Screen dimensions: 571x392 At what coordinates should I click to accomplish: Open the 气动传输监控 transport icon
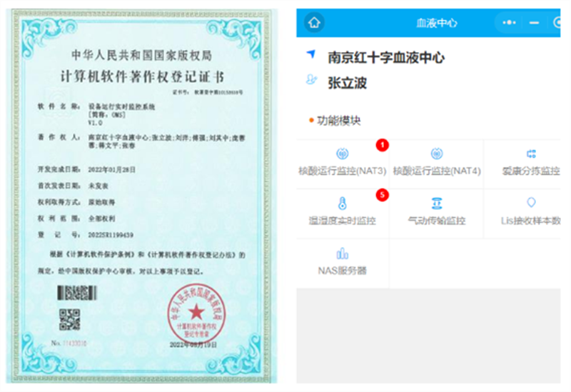(x=437, y=203)
